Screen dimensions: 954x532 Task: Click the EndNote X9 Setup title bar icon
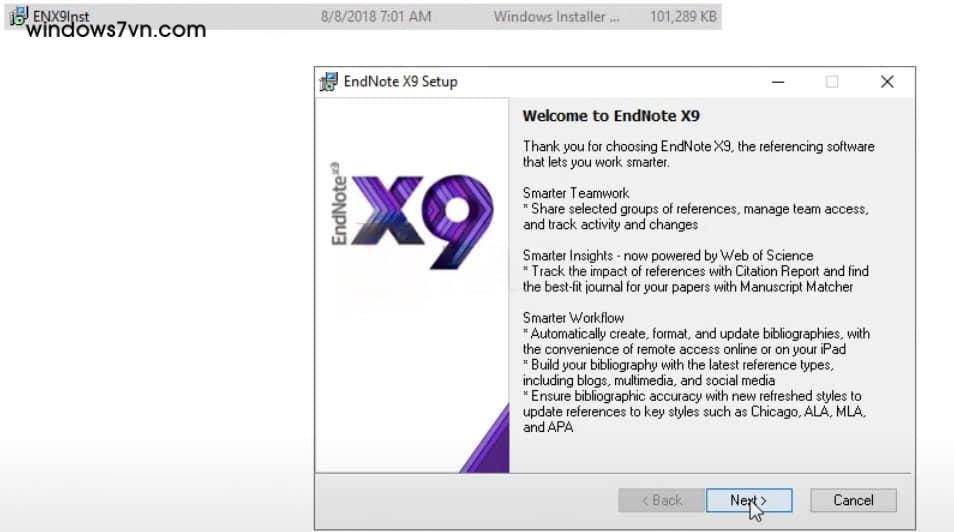[328, 82]
